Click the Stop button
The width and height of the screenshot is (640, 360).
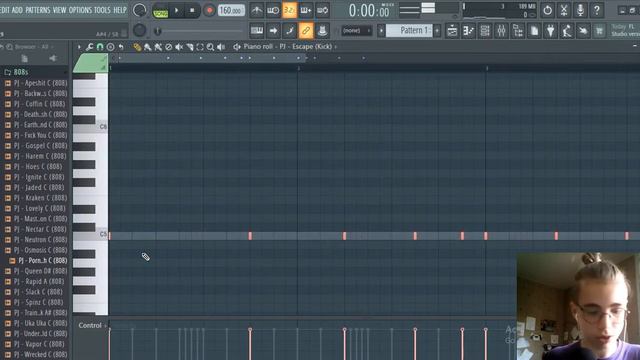point(192,11)
